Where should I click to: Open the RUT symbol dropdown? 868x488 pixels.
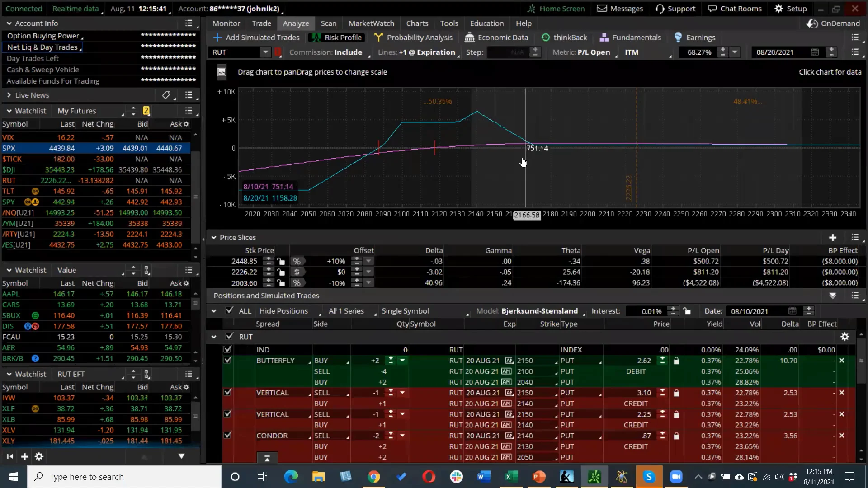265,52
